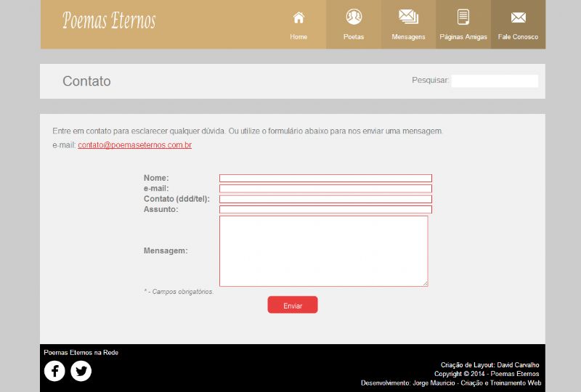Click the "Pesquisar:" label
This screenshot has height=392, width=581.
pyautogui.click(x=430, y=80)
